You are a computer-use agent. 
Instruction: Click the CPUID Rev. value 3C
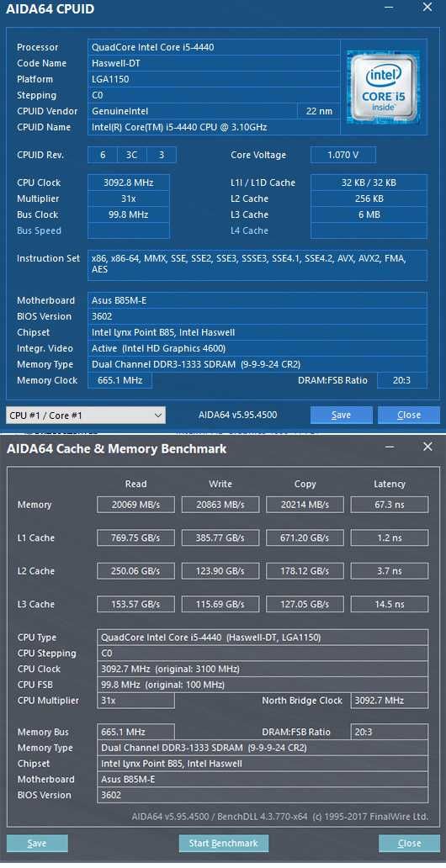[132, 155]
